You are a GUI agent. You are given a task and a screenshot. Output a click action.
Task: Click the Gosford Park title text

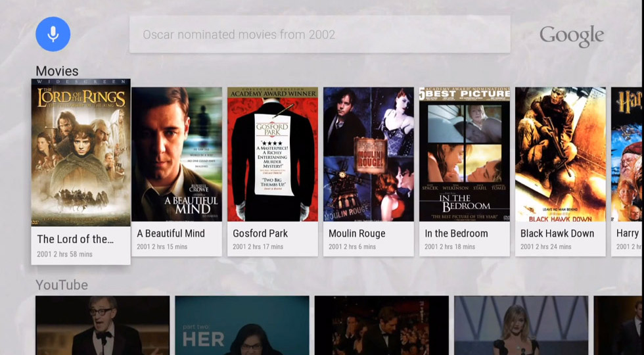click(260, 233)
